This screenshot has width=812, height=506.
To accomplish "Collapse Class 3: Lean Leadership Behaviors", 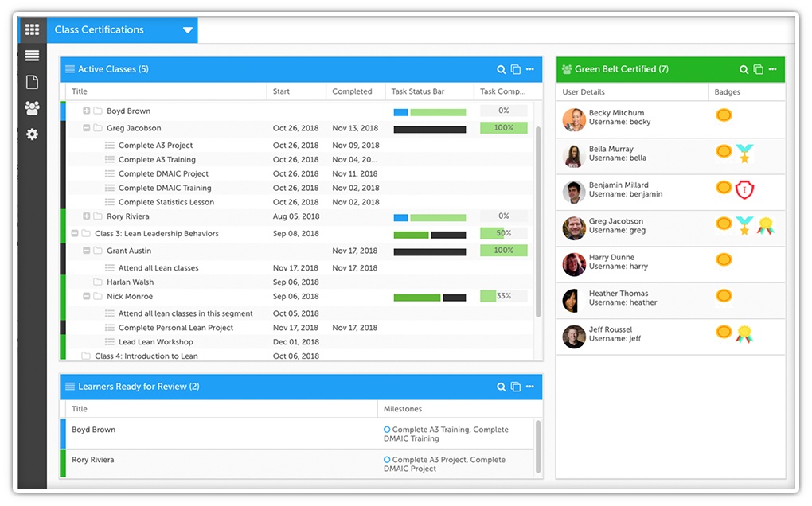I will pyautogui.click(x=75, y=234).
